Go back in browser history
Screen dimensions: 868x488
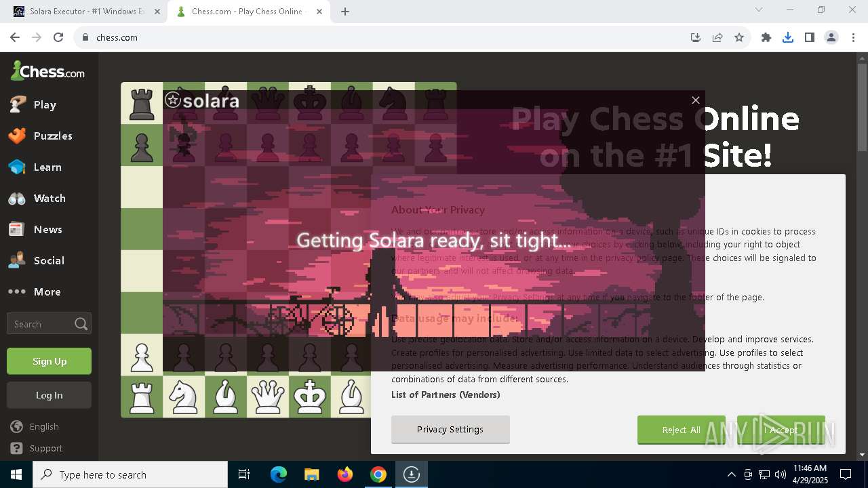[15, 37]
